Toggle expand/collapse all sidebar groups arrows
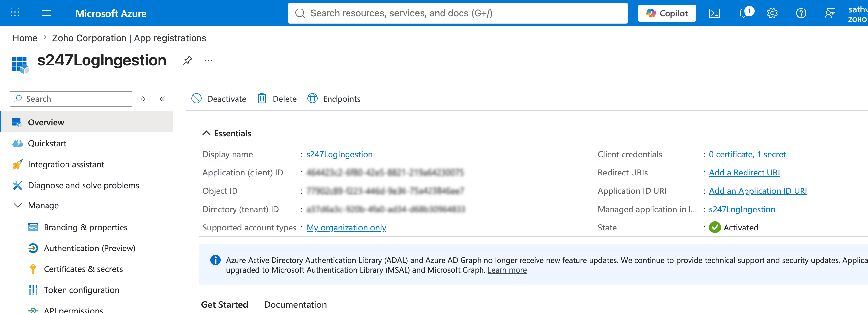The image size is (868, 313). 143,99
